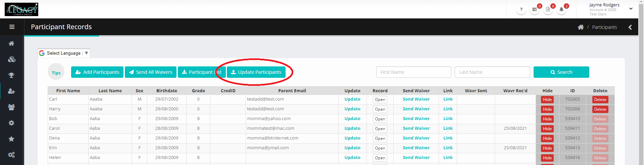Click the Wavr Rec'd column header
Viewport: 644px width, 165px height.
click(x=515, y=91)
